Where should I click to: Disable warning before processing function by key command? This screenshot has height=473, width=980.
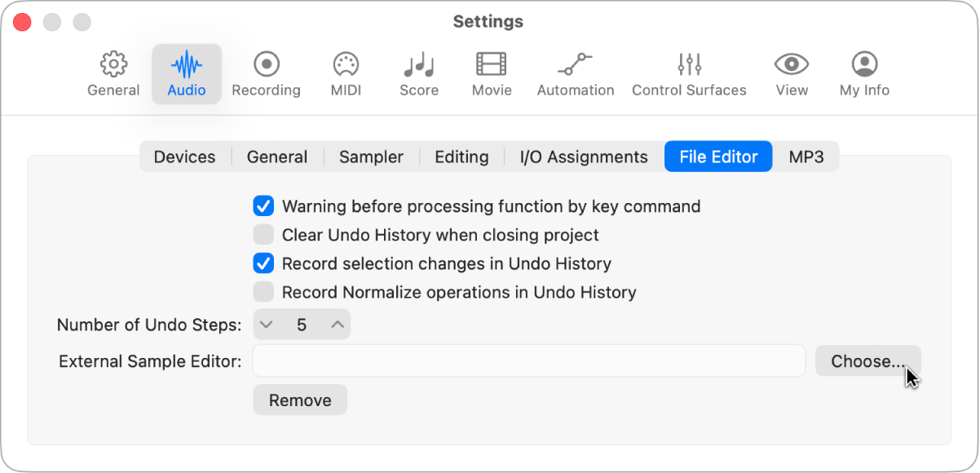[x=263, y=206]
